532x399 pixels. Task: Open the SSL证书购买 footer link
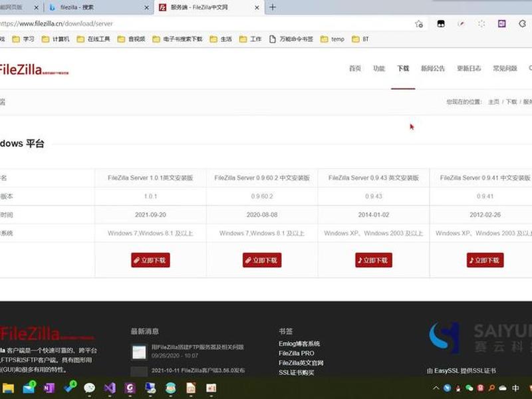point(296,372)
